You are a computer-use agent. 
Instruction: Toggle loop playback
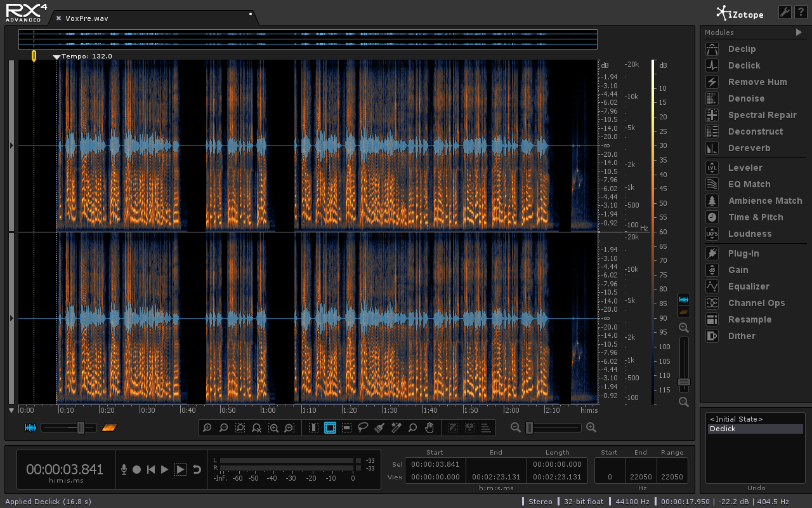[197, 469]
